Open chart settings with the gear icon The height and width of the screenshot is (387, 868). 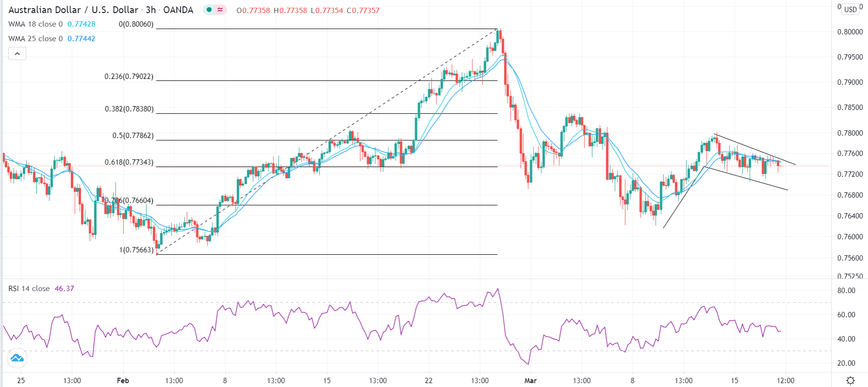tap(850, 381)
